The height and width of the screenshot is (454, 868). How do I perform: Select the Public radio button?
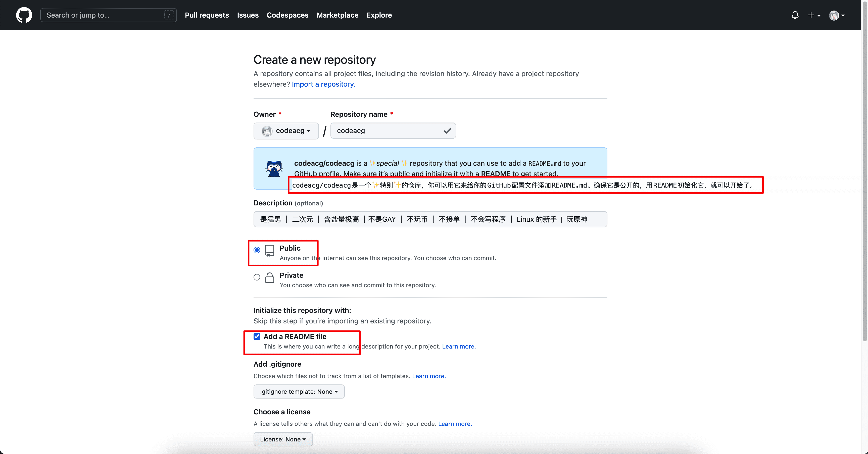[257, 250]
